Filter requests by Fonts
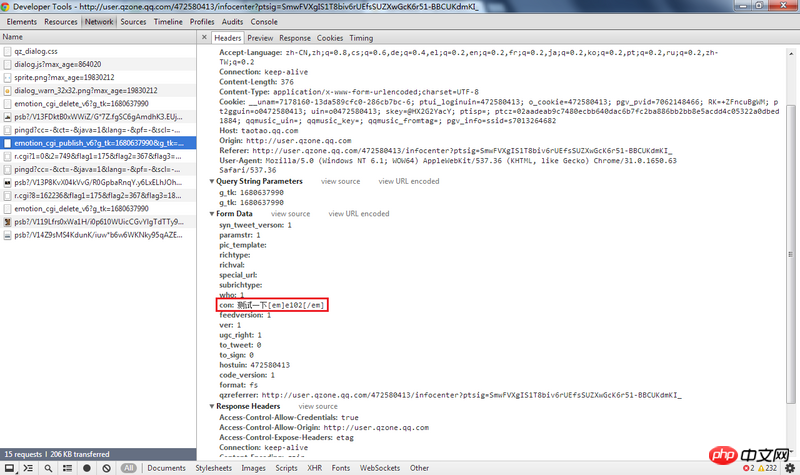The height and width of the screenshot is (475, 800). pyautogui.click(x=340, y=468)
